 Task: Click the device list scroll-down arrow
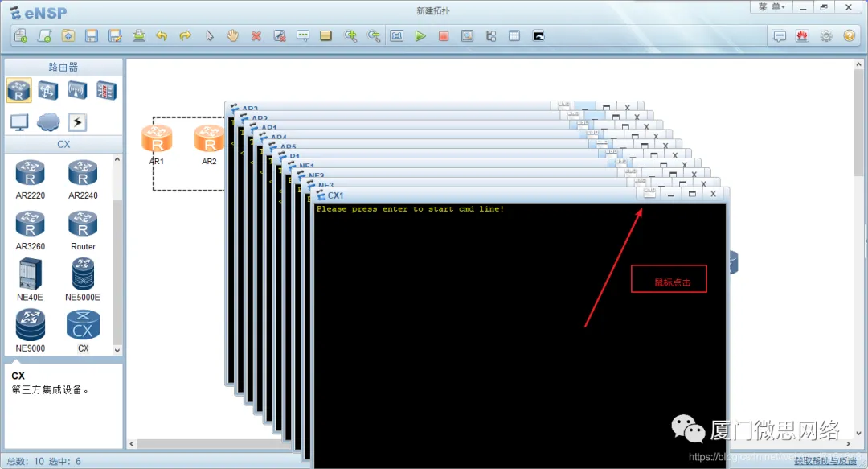point(117,351)
